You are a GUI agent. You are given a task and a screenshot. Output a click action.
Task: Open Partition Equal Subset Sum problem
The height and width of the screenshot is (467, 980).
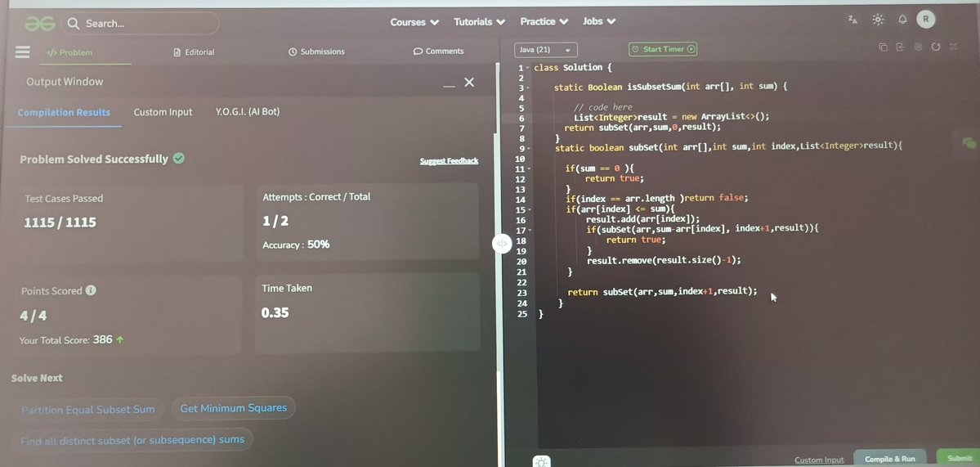coord(87,410)
